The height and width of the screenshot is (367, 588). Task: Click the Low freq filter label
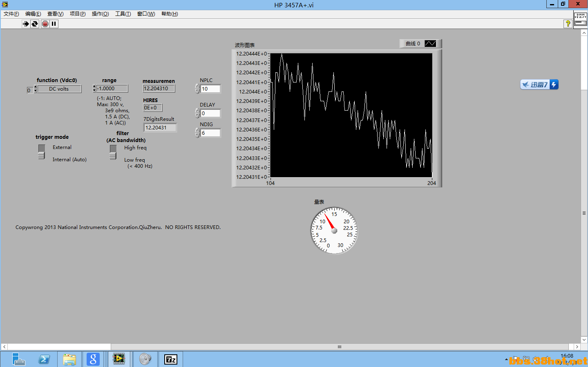click(134, 160)
